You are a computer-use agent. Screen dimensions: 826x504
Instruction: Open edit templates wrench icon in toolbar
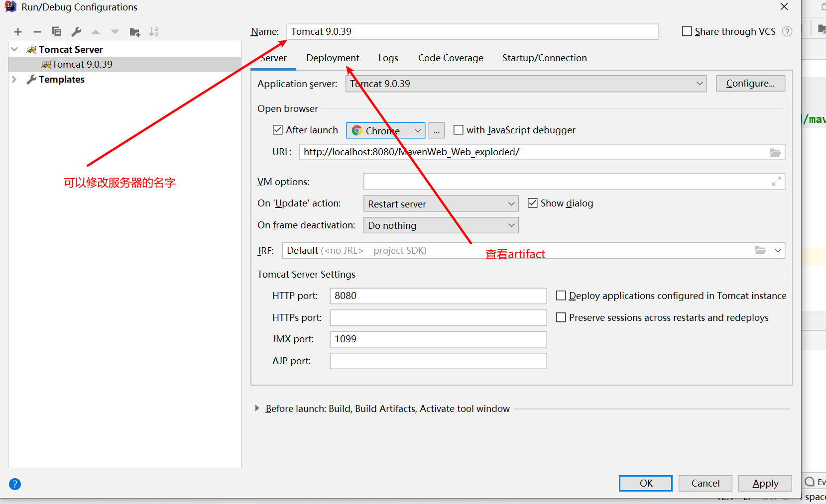76,32
